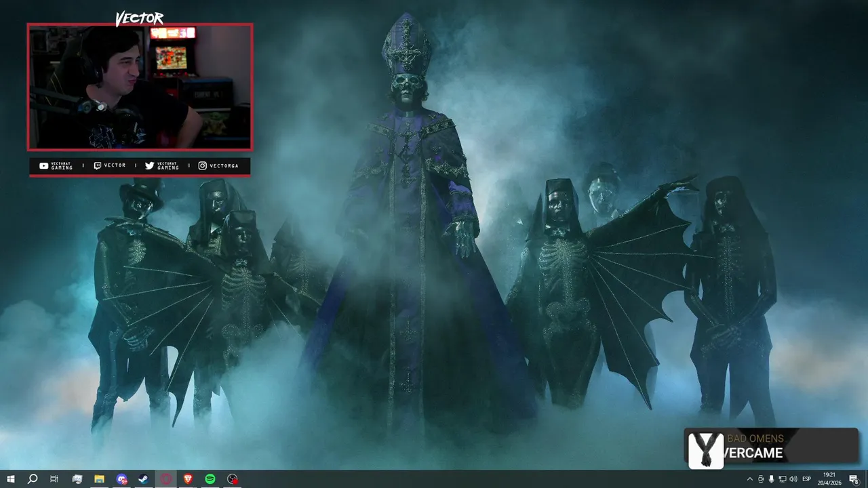Open Discord with 9+ badge
Image resolution: width=868 pixels, height=488 pixels.
tap(121, 479)
